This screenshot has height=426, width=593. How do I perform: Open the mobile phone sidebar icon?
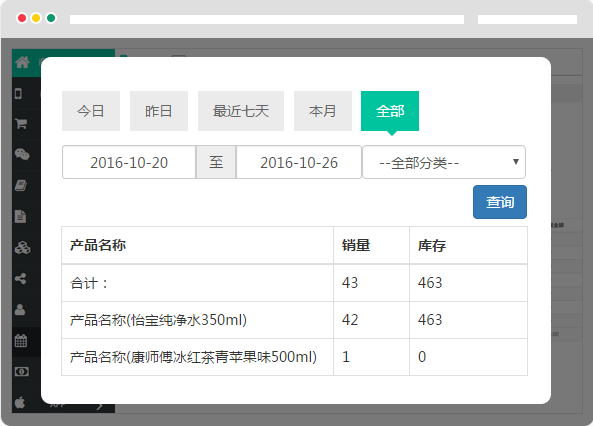click(18, 93)
